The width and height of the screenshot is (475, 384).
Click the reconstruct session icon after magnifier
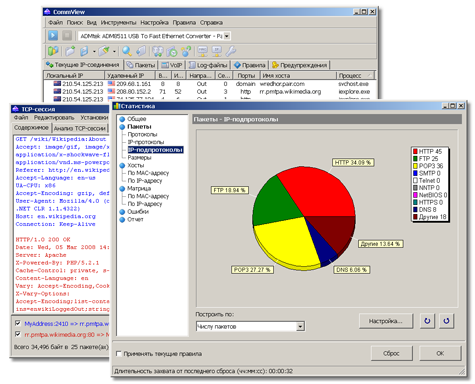141,51
